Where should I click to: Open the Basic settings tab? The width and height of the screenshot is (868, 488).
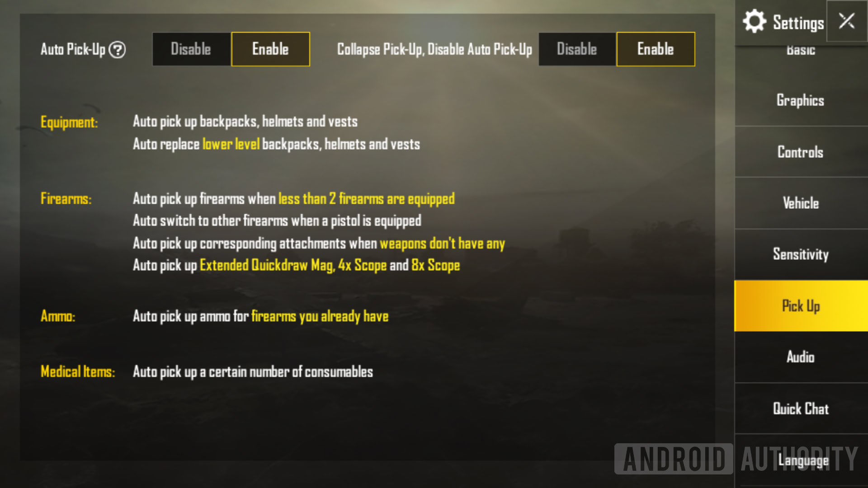(801, 49)
